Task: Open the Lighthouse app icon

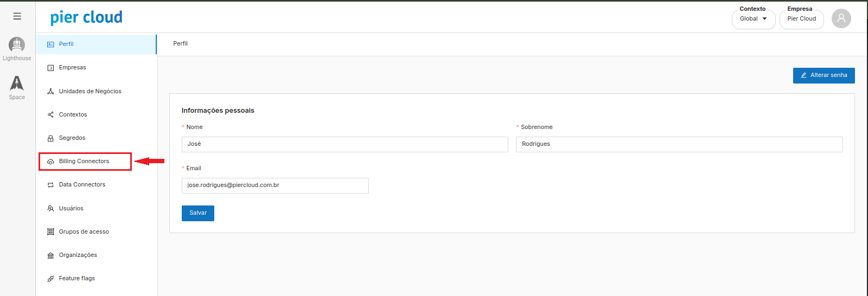Action: tap(17, 45)
